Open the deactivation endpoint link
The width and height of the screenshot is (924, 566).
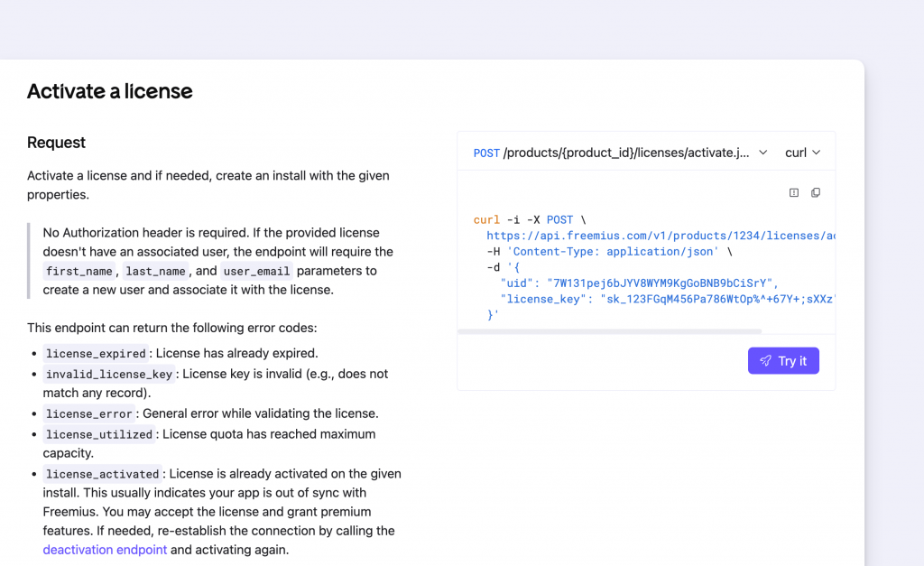[x=105, y=549]
